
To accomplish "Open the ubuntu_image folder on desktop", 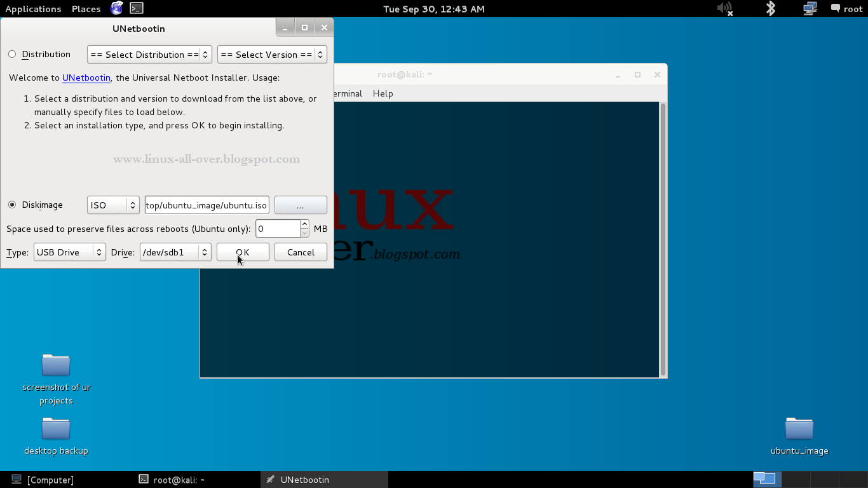I will point(799,436).
